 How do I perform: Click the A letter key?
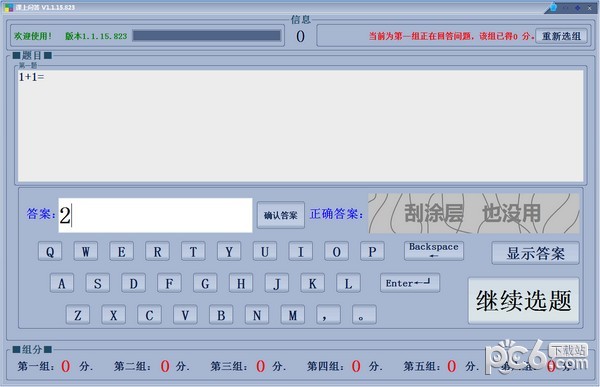[62, 283]
